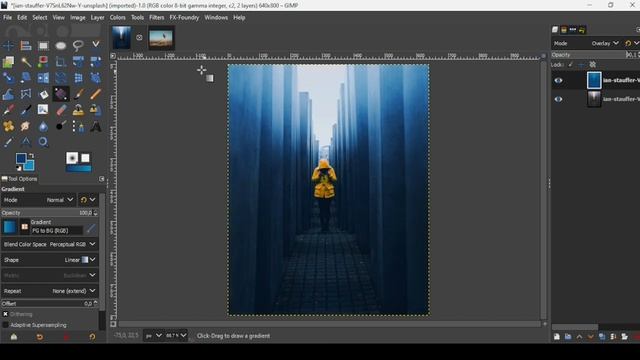Open the Shape Linear dropdown
Image resolution: width=640 pixels, height=360 pixels.
50,260
